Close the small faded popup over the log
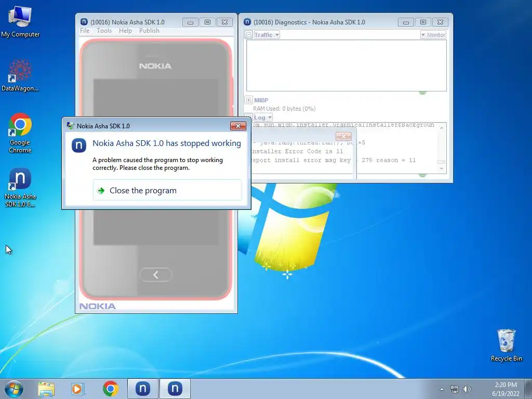The width and height of the screenshot is (532, 399). [x=343, y=137]
